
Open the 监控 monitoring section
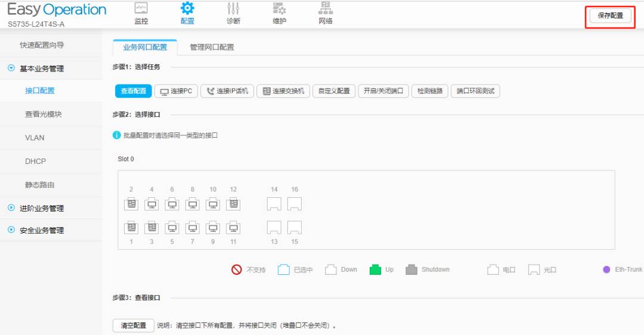coord(141,13)
